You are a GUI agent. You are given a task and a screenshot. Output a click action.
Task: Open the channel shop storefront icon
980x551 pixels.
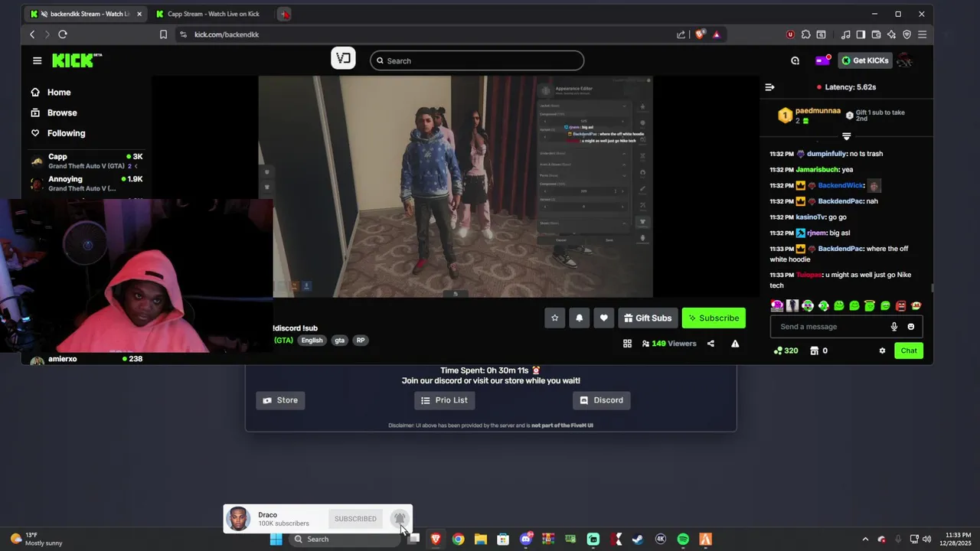coord(815,350)
